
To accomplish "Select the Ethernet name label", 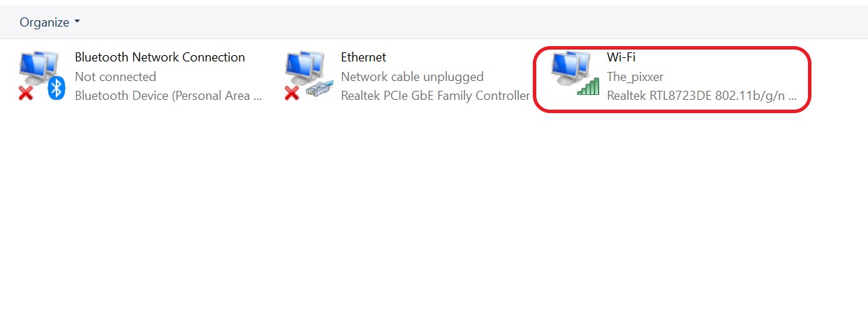I will [363, 57].
